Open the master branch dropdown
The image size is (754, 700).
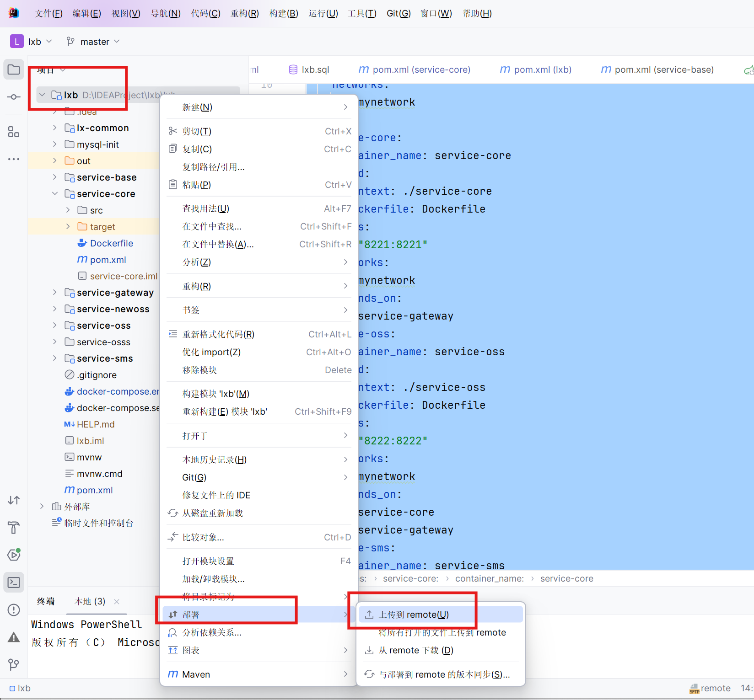point(100,42)
